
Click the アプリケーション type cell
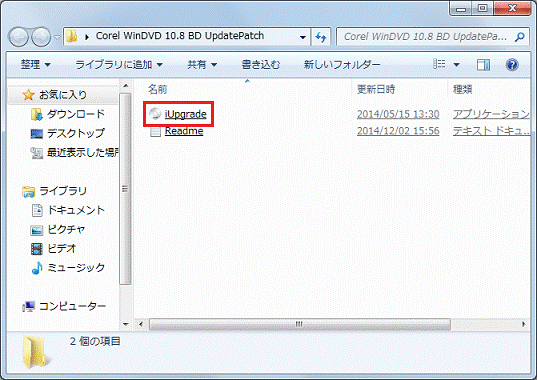(x=491, y=114)
